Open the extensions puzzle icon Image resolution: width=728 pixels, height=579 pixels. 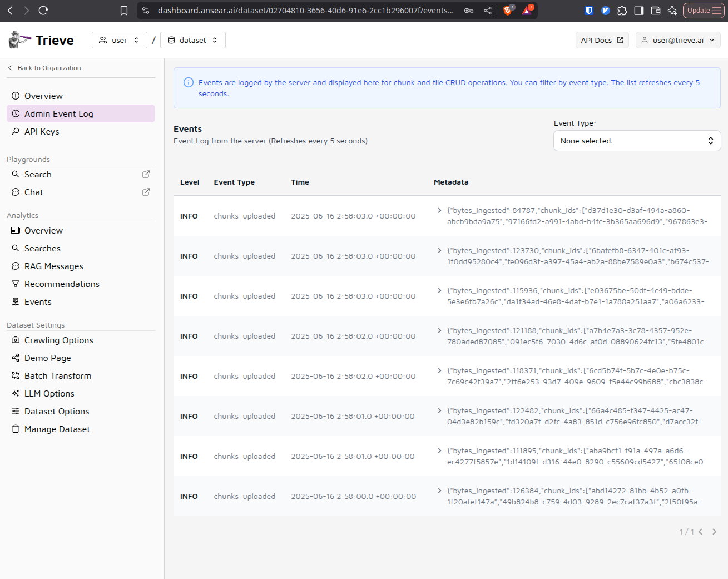622,11
